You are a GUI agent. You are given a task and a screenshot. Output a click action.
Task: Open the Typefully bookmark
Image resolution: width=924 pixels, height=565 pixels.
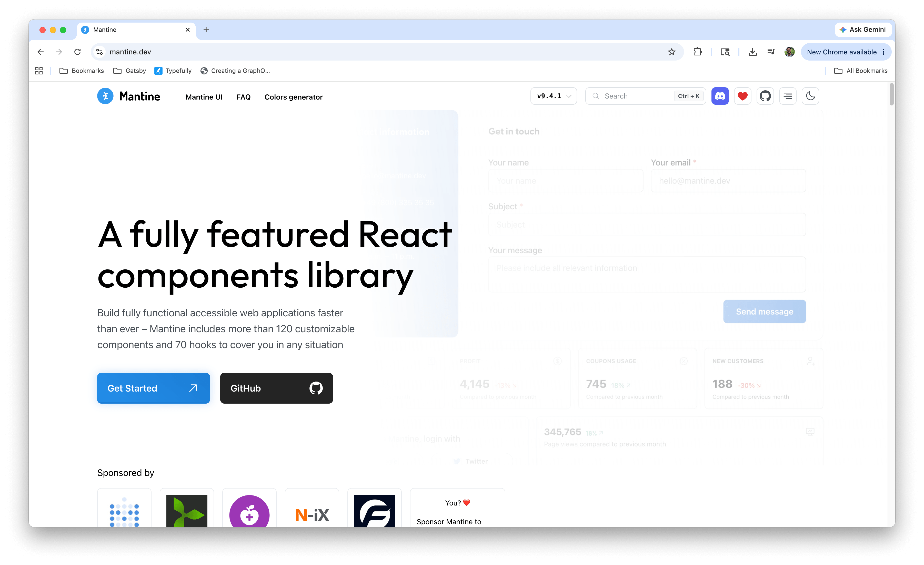(x=173, y=71)
